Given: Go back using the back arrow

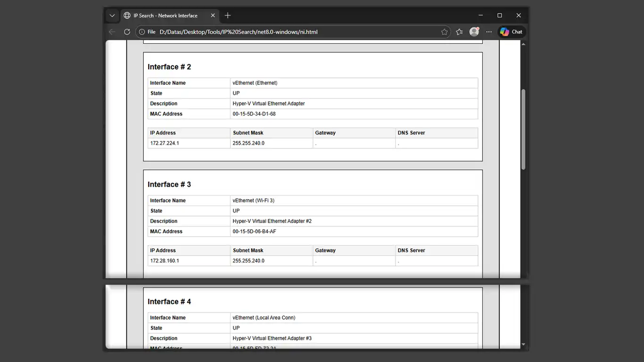Looking at the screenshot, I should pos(112,32).
